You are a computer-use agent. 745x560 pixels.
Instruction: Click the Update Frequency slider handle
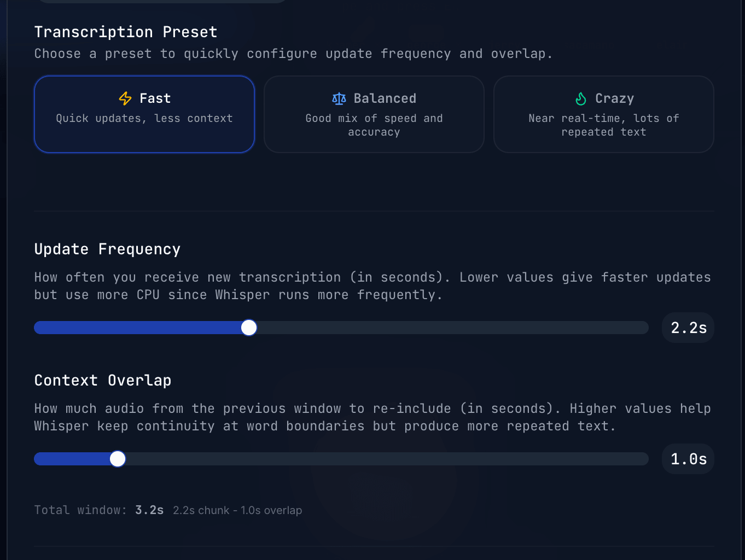click(249, 328)
